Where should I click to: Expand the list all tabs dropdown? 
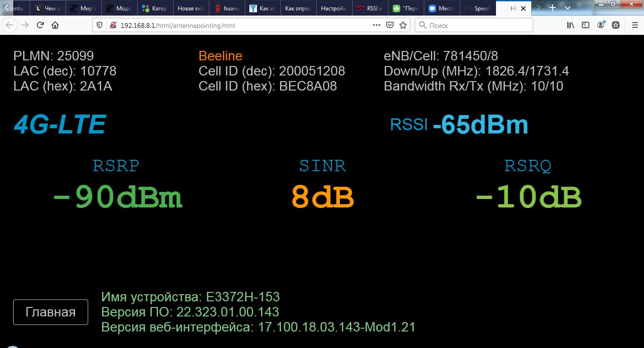point(568,8)
